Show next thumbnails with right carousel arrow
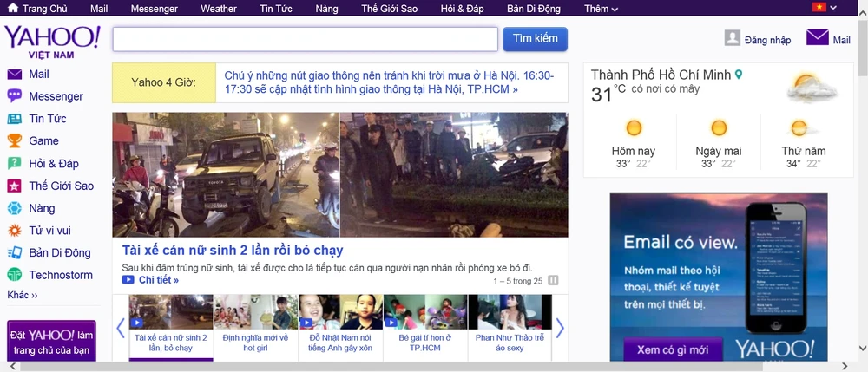The height and width of the screenshot is (372, 868). (560, 328)
